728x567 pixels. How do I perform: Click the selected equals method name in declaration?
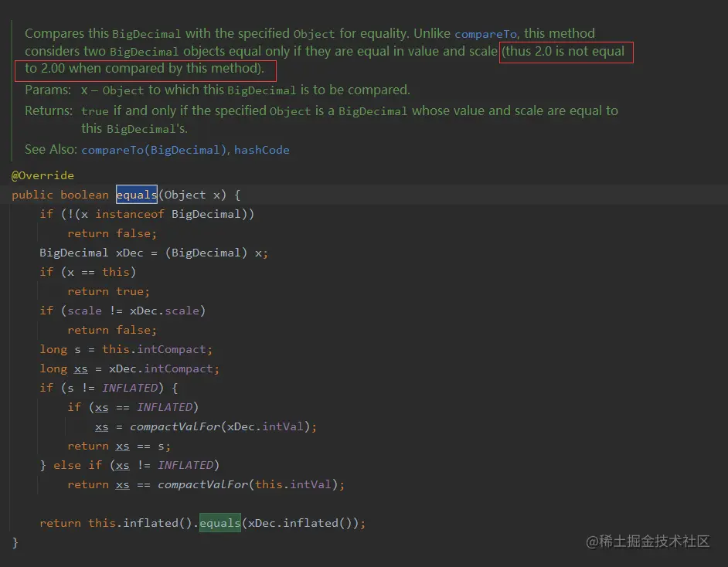(x=137, y=195)
